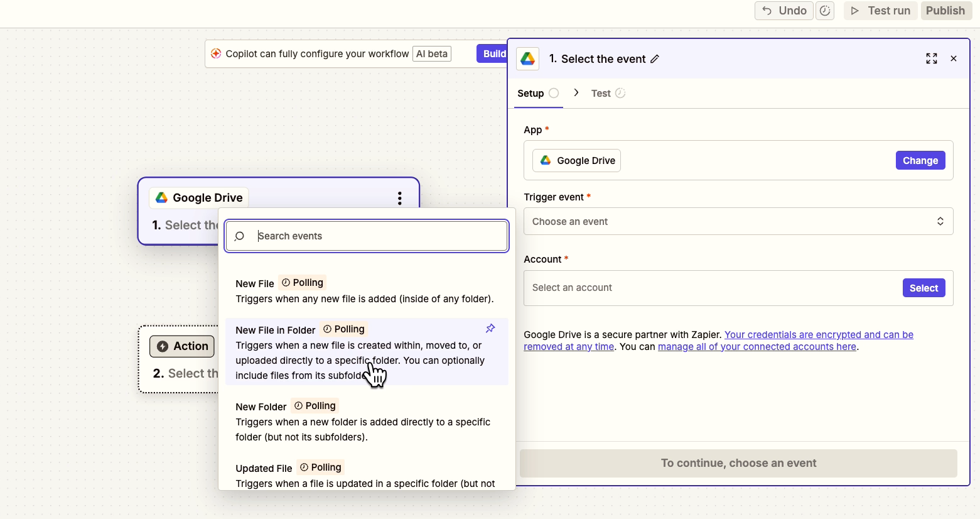The image size is (980, 519).
Task: Click the Publish button
Action: (x=945, y=11)
